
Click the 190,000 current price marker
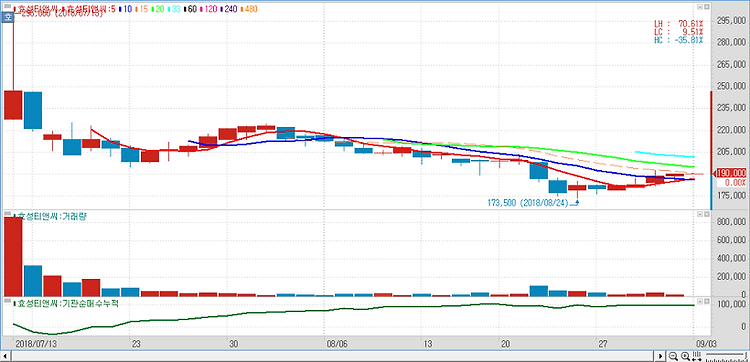click(729, 173)
